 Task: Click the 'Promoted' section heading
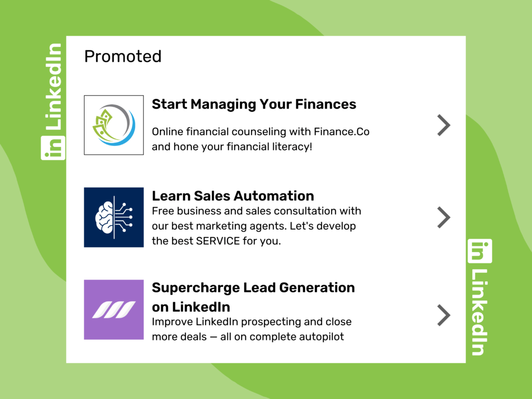click(x=123, y=56)
